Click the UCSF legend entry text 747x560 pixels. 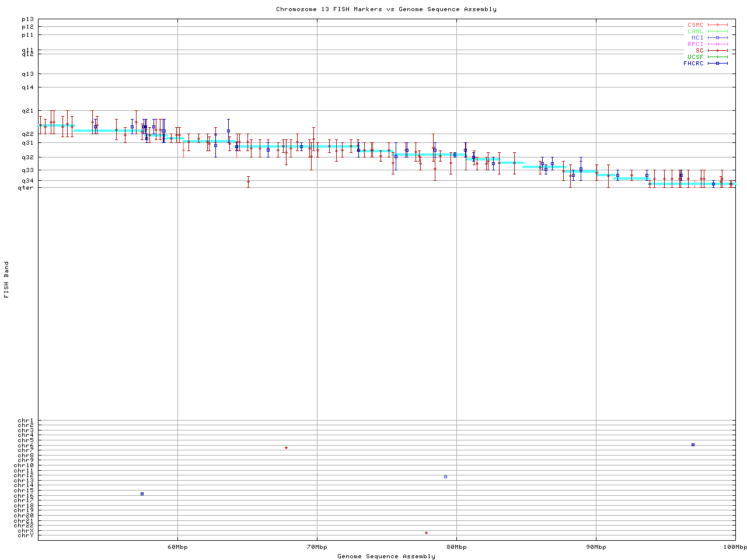coord(695,57)
